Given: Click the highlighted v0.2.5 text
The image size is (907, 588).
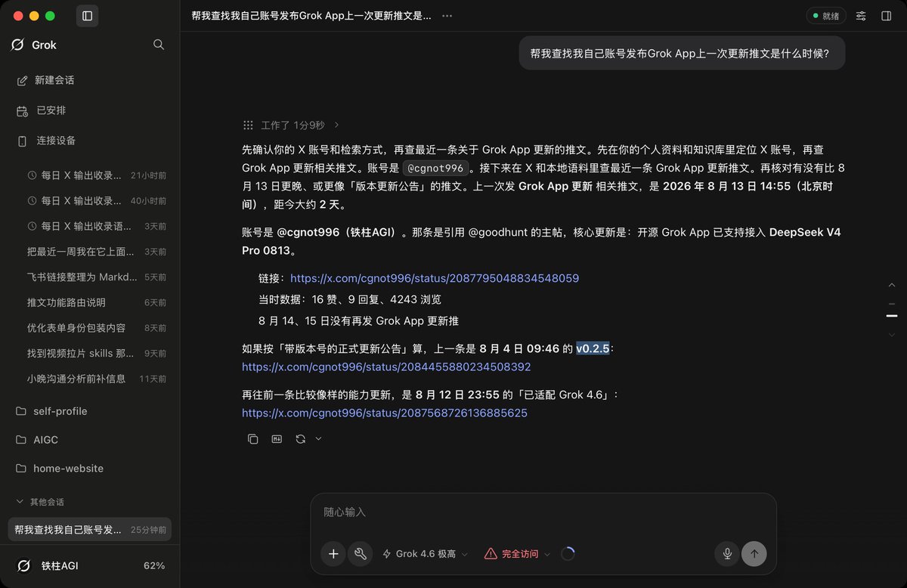Looking at the screenshot, I should 593,348.
